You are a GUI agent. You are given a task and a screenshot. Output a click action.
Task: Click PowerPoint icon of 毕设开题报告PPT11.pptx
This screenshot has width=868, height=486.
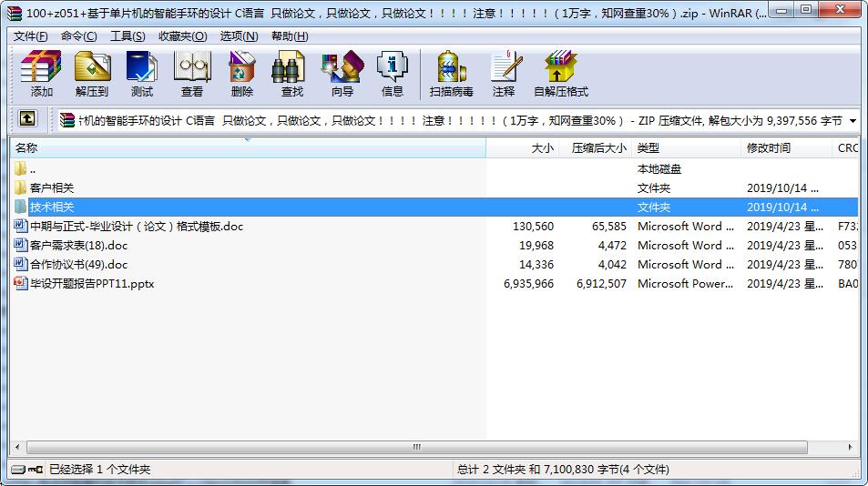pyautogui.click(x=20, y=283)
